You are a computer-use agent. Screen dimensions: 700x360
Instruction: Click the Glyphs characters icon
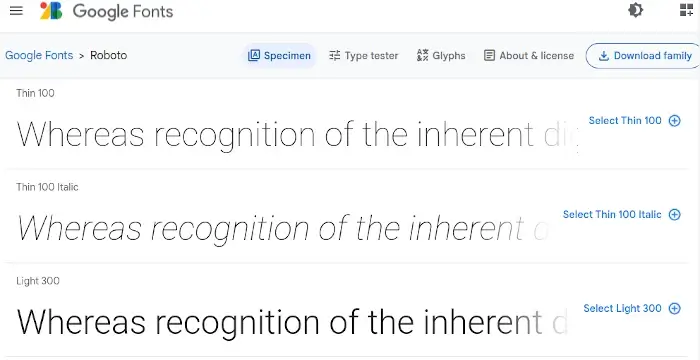tap(422, 55)
